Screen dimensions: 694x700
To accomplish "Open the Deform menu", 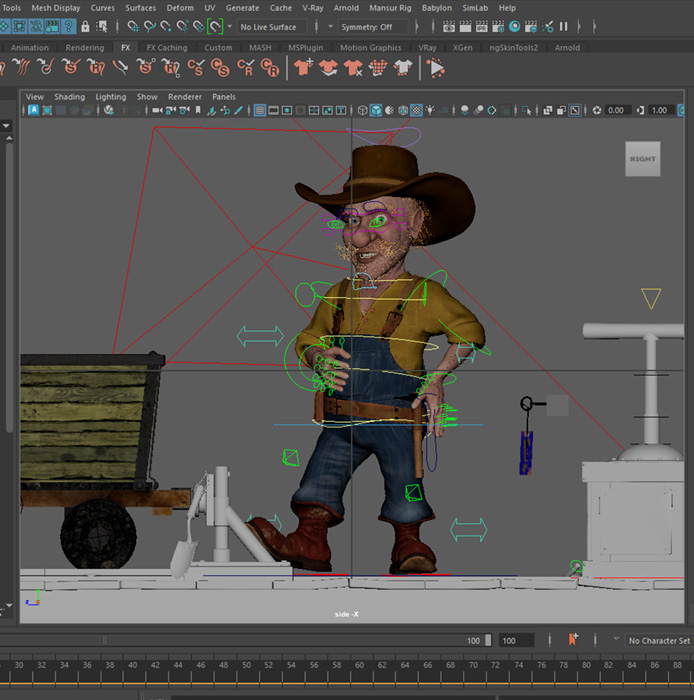I will (180, 8).
